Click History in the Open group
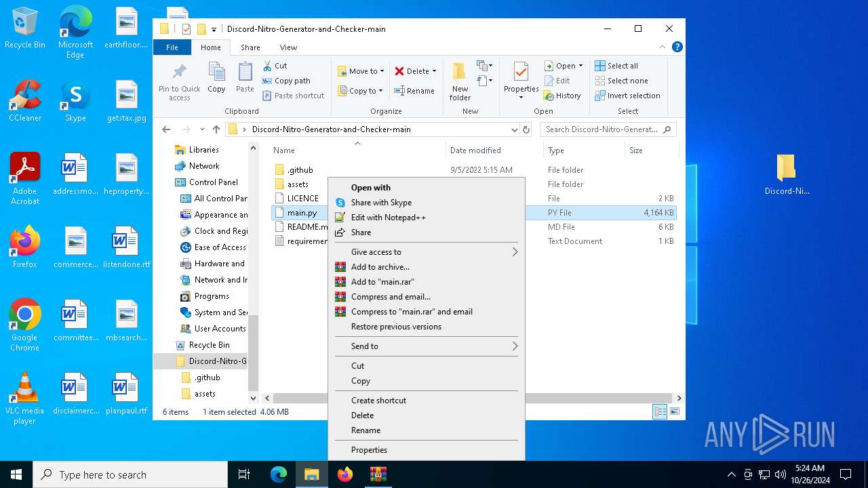Screen dimensions: 868x488 tap(563, 96)
